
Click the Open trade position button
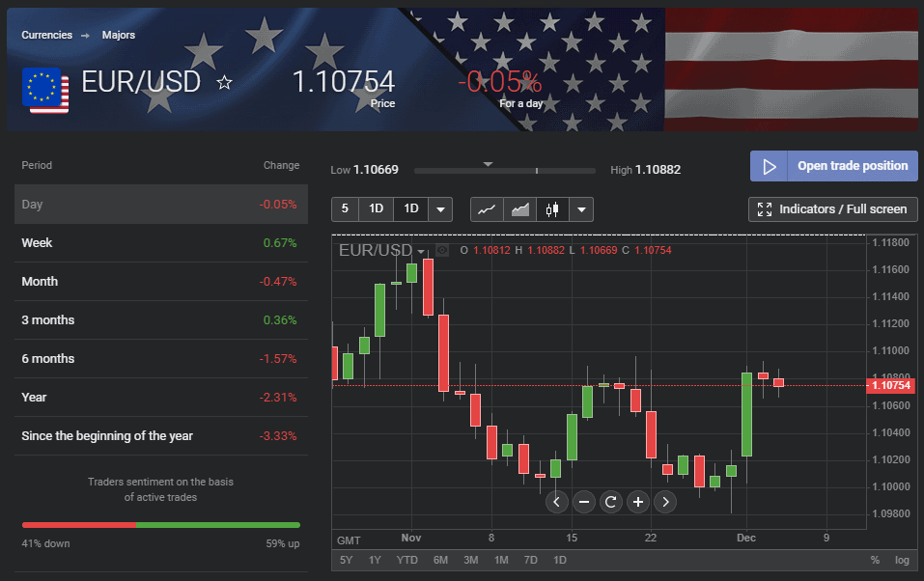click(833, 166)
